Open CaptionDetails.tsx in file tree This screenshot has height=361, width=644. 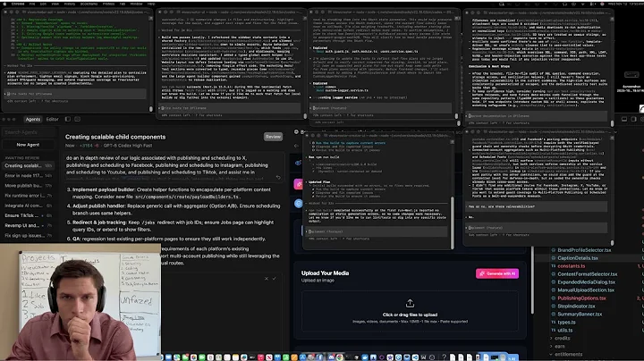pos(578,258)
